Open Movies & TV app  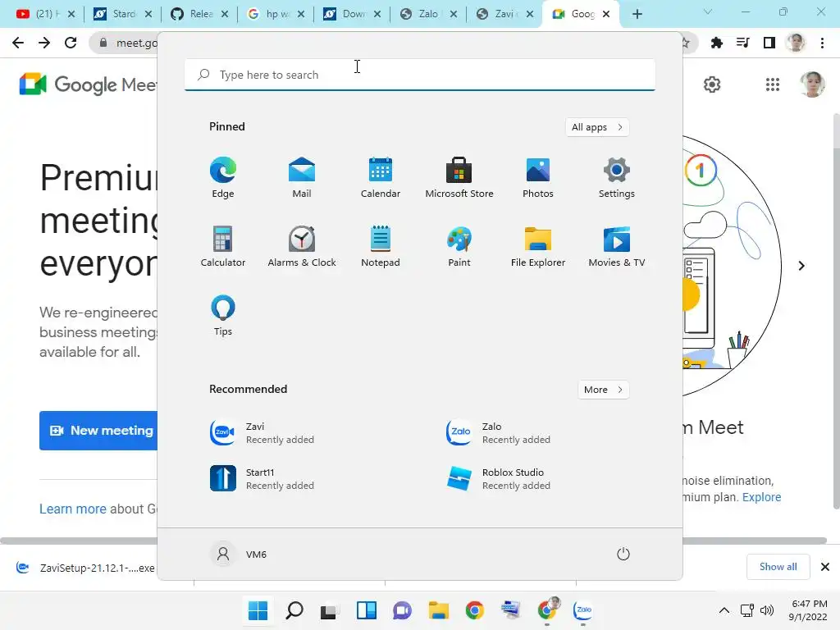(617, 246)
